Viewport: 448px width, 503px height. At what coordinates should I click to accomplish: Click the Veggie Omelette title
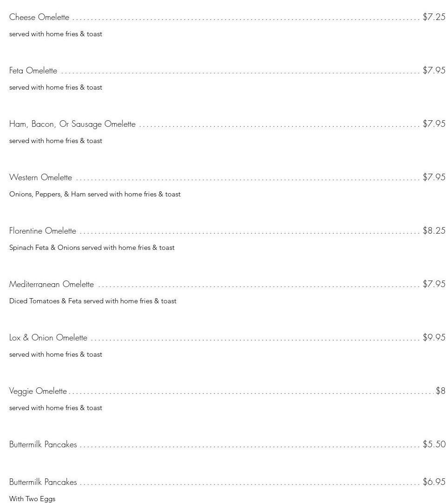coord(38,391)
